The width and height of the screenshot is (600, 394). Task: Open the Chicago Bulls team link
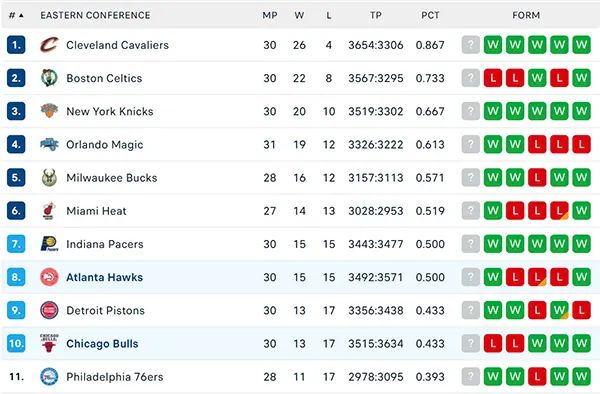(102, 344)
